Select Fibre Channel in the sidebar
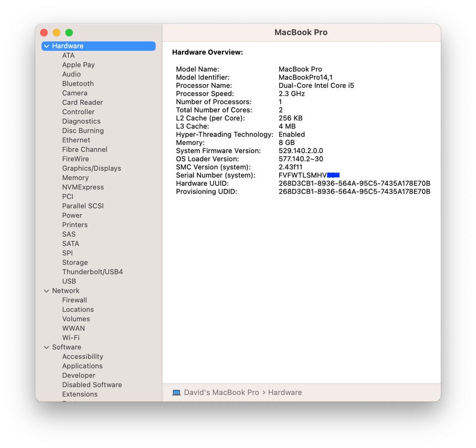The image size is (476, 448). click(x=85, y=150)
